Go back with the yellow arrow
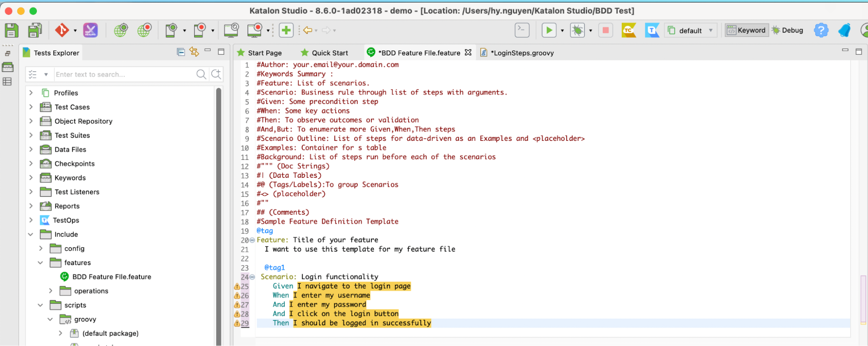Viewport: 868px width, 346px height. point(308,30)
